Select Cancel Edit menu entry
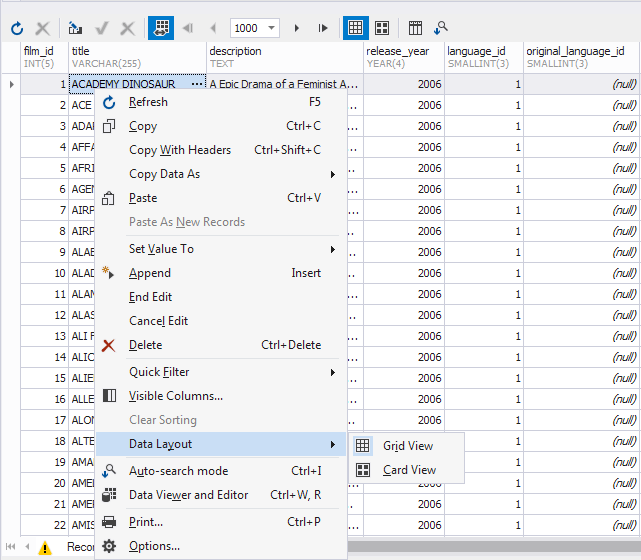This screenshot has height=560, width=641. pos(221,321)
